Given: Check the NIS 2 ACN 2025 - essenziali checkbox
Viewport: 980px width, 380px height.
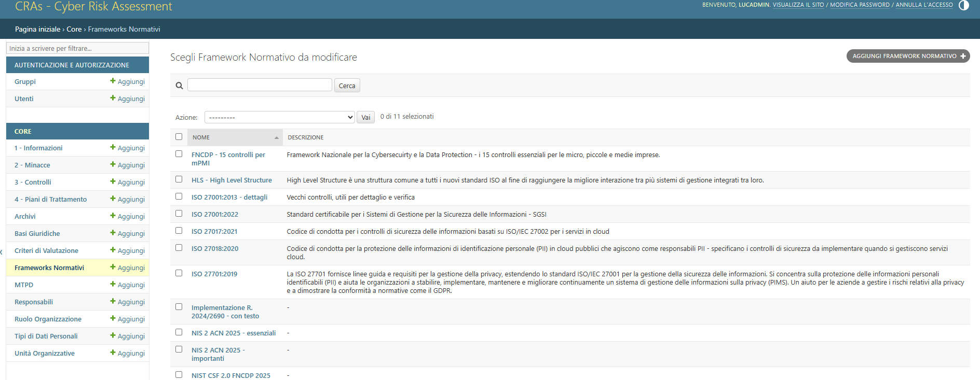Looking at the screenshot, I should (x=179, y=332).
